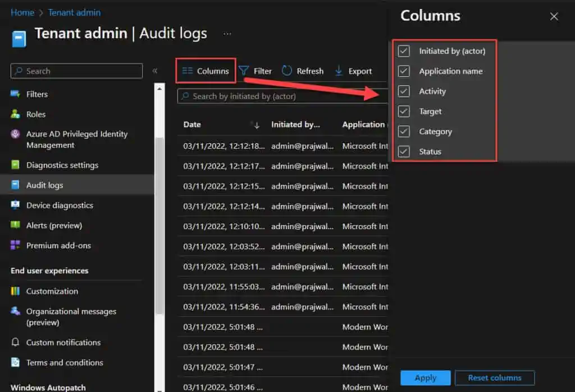Viewport: 575px width, 392px height.
Task: Open Roles in the sidebar
Action: coord(36,115)
